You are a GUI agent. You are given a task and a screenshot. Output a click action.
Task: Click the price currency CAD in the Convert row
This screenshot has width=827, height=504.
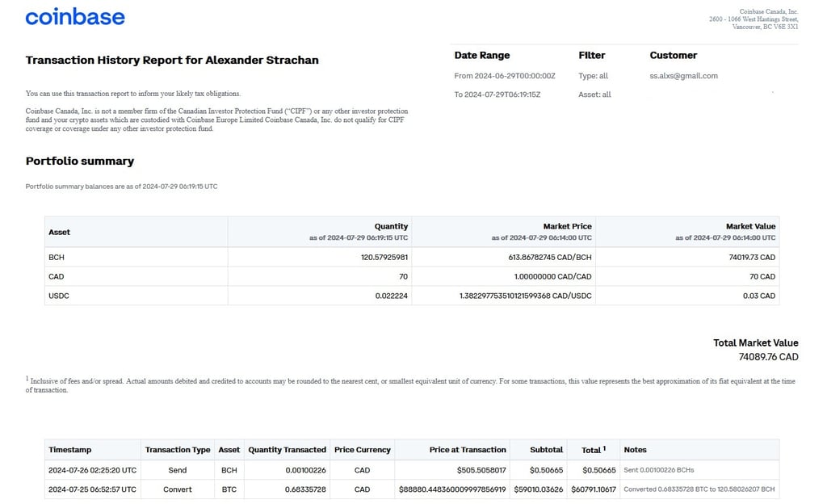click(363, 489)
